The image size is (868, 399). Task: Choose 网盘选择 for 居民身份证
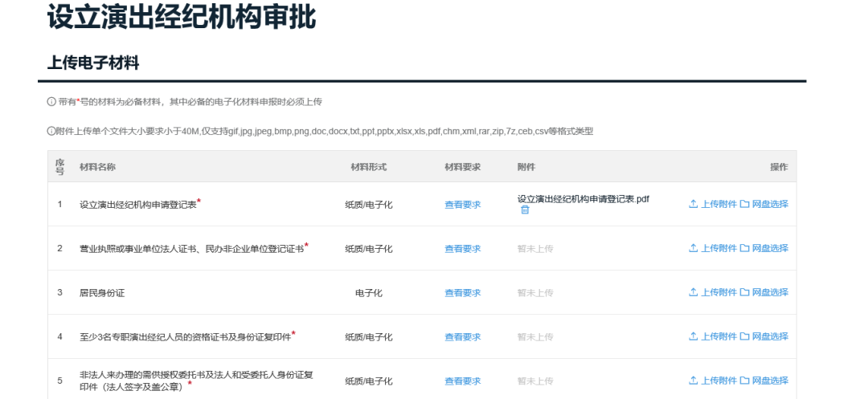point(770,292)
